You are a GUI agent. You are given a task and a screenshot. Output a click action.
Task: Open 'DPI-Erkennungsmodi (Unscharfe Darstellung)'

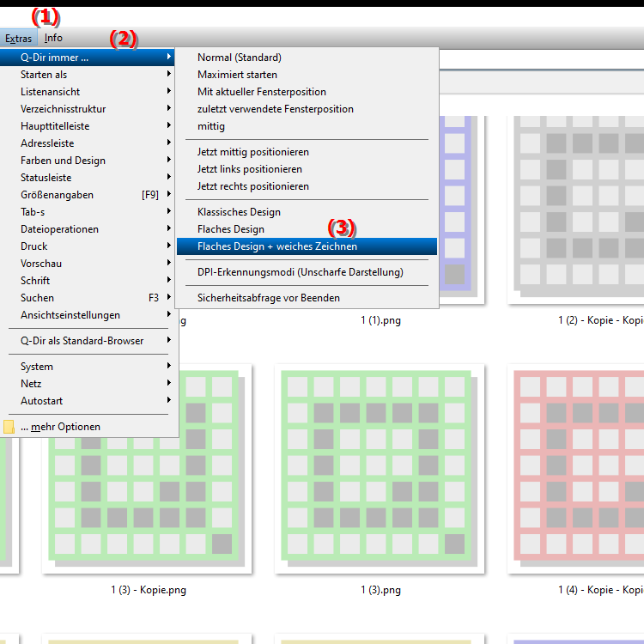coord(307,272)
